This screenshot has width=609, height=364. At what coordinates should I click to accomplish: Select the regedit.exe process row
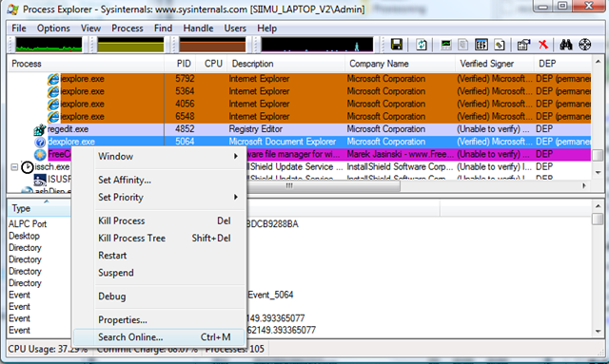point(299,129)
